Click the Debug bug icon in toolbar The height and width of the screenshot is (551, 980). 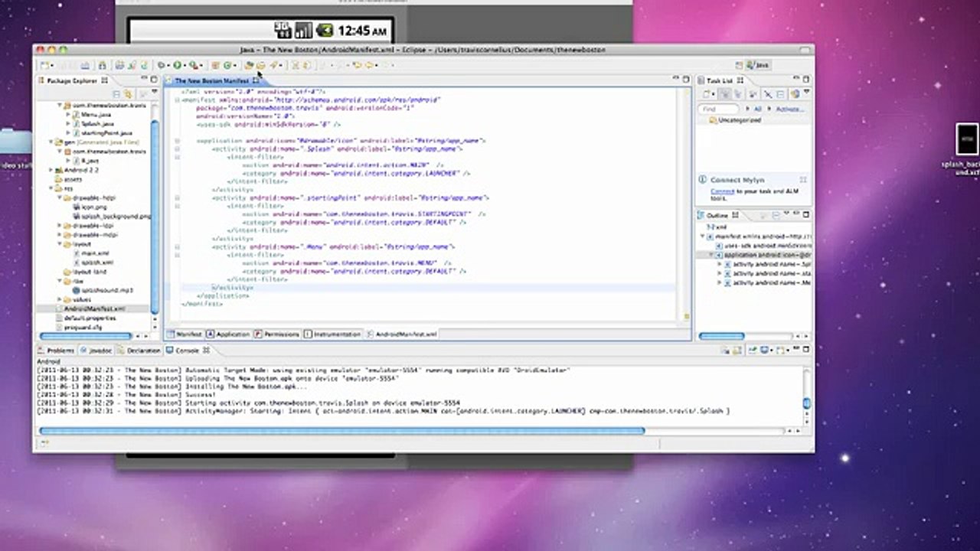[x=161, y=66]
